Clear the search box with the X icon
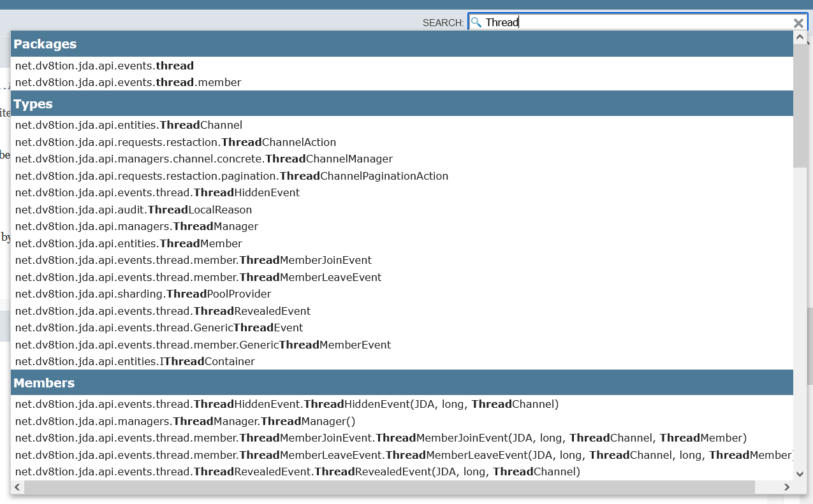Image resolution: width=813 pixels, height=504 pixels. 798,22
